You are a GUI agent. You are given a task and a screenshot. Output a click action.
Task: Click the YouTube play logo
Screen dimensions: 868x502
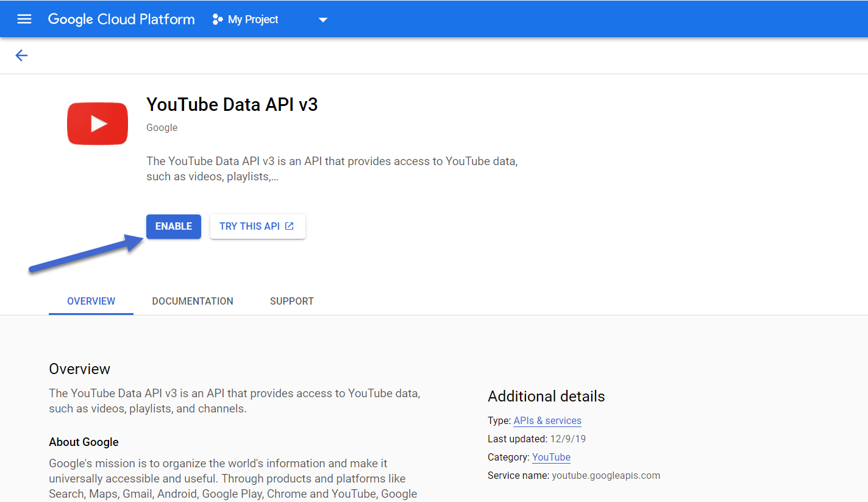click(x=98, y=124)
